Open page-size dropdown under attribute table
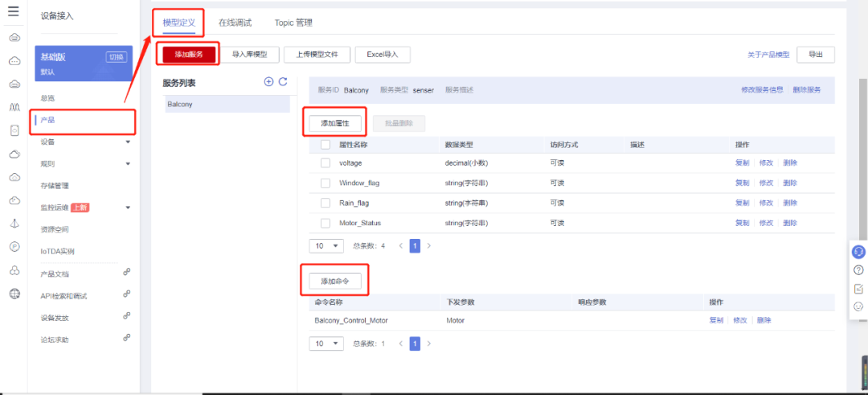Viewport: 868px width, 395px height. (x=326, y=245)
